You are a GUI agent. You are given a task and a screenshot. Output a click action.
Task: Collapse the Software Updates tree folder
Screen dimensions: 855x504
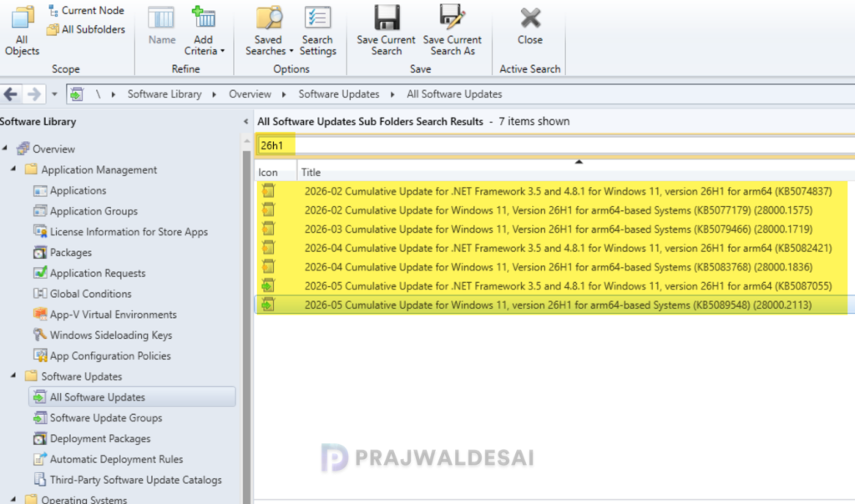pyautogui.click(x=13, y=375)
